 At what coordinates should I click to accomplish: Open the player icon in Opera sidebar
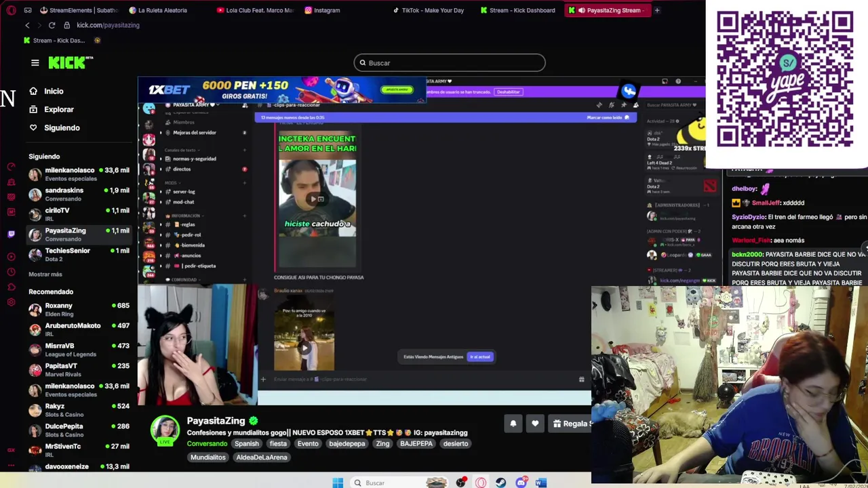11,257
